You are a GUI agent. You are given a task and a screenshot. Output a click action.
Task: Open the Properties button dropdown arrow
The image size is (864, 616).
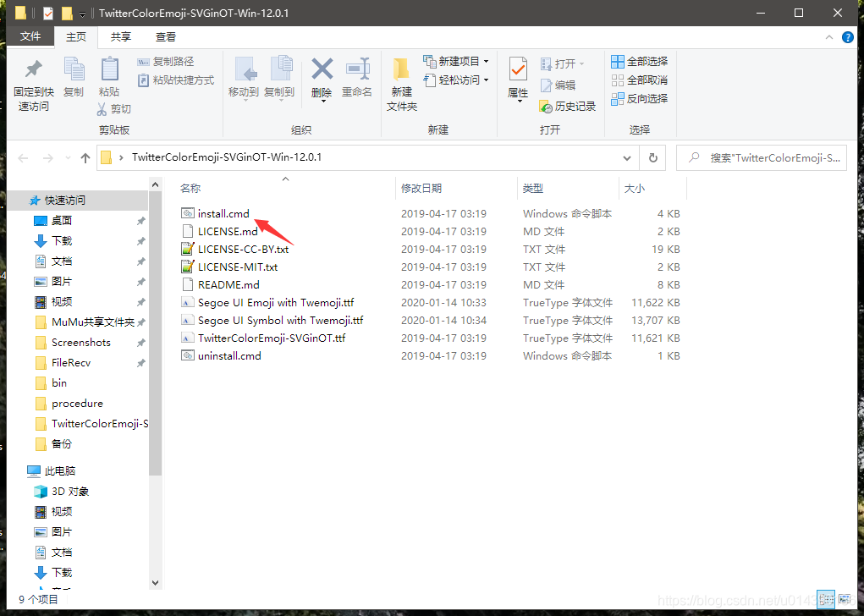[520, 102]
